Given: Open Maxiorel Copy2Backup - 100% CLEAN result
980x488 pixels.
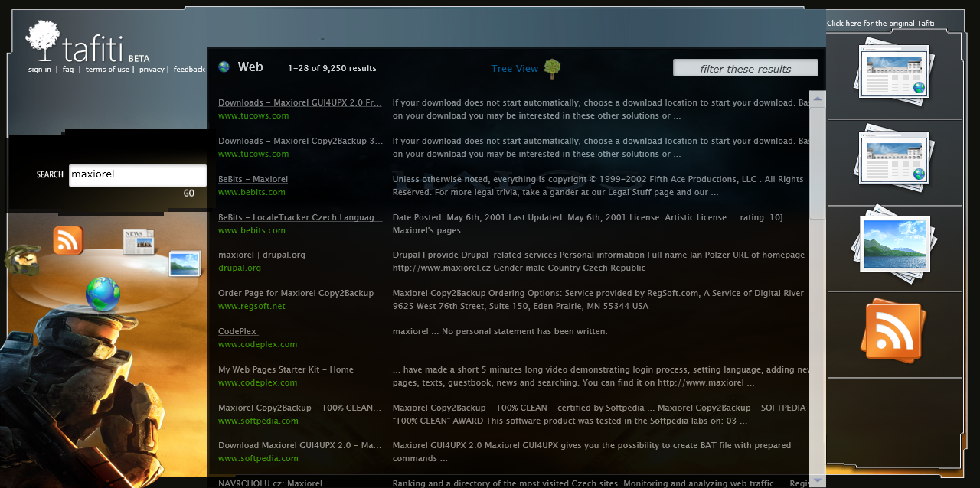Looking at the screenshot, I should tap(299, 408).
